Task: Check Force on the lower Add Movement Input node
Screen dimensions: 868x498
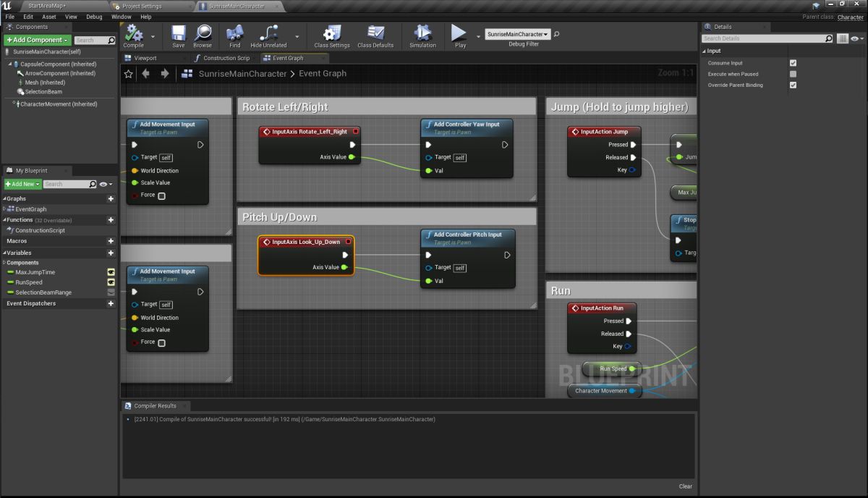Action: (x=161, y=342)
